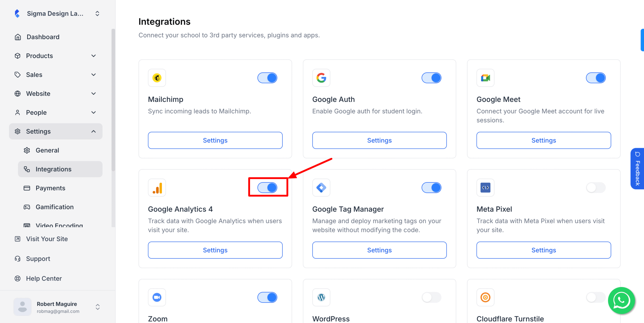Click the Google Tag Manager diamond icon
644x323 pixels.
(x=321, y=187)
